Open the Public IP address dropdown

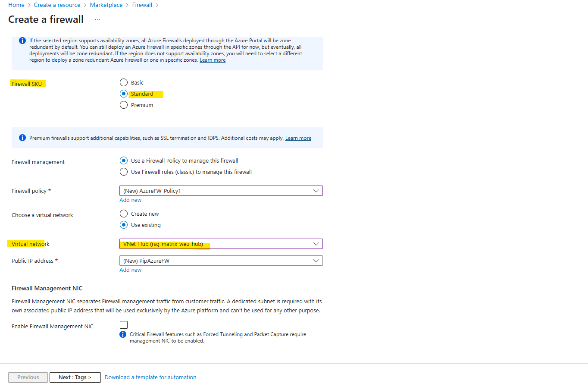tap(221, 261)
